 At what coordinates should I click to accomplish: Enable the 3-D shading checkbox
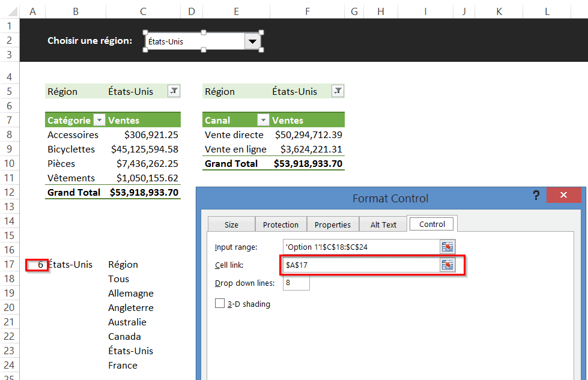(x=220, y=304)
